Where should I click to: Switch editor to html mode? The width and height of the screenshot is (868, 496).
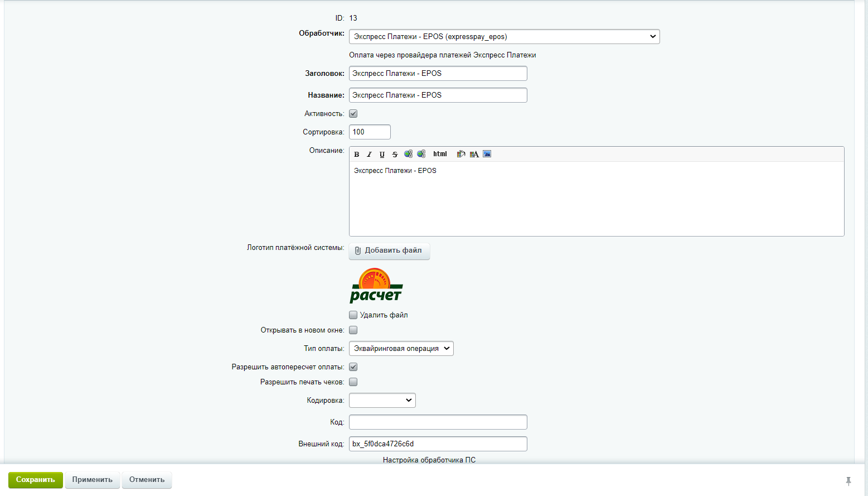[440, 154]
